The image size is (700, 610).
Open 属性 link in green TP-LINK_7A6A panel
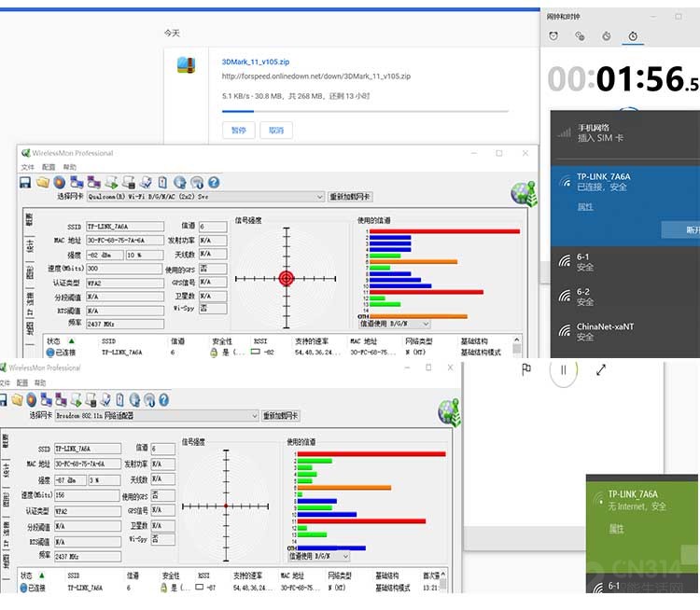pyautogui.click(x=617, y=529)
